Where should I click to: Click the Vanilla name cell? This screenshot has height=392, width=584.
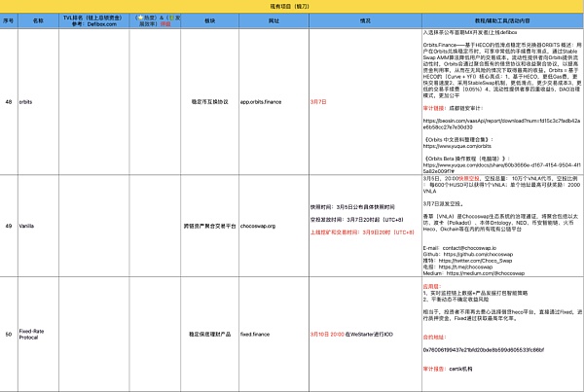39,226
